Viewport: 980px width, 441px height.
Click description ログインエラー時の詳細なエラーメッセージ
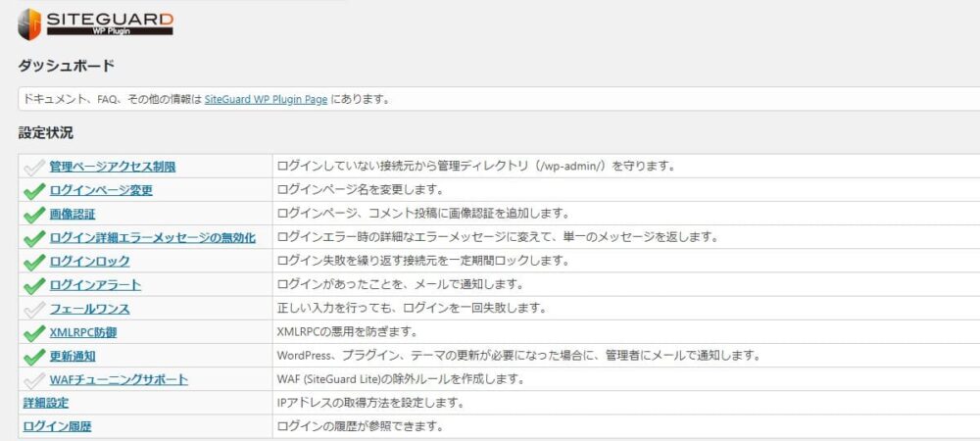pyautogui.click(x=497, y=237)
